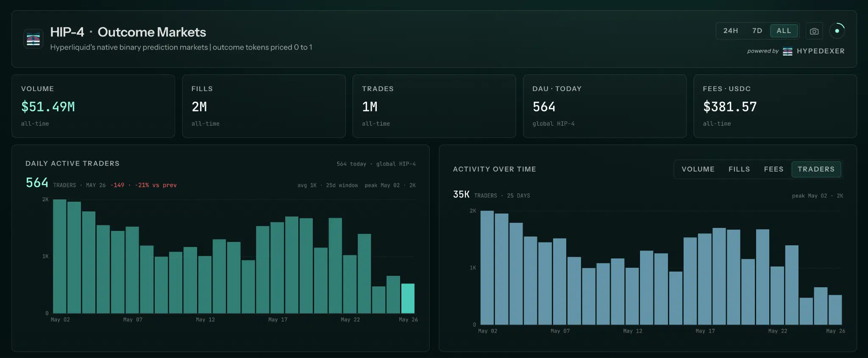Image resolution: width=868 pixels, height=358 pixels.
Task: Click the 564 value in DAU · TODAY card
Action: pyautogui.click(x=544, y=107)
